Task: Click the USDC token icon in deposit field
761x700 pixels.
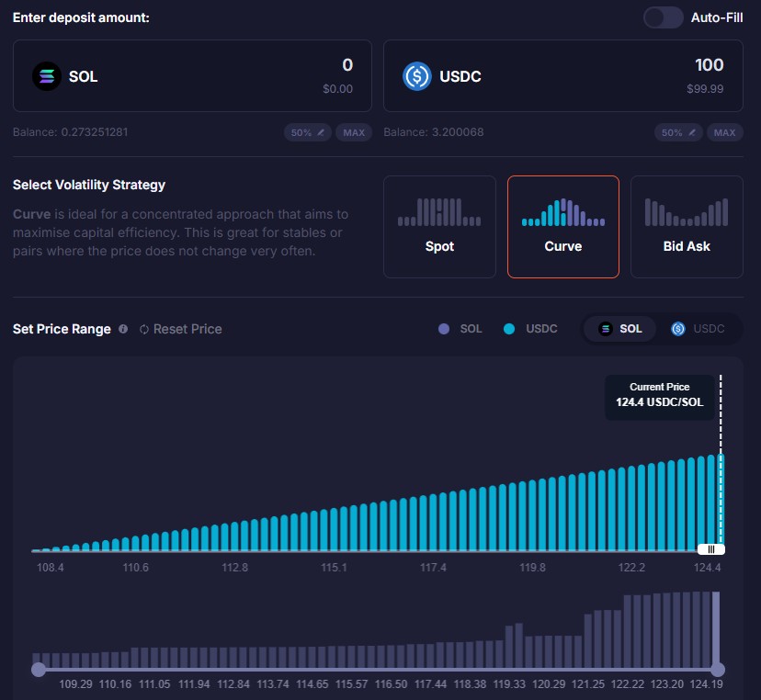Action: [x=415, y=76]
